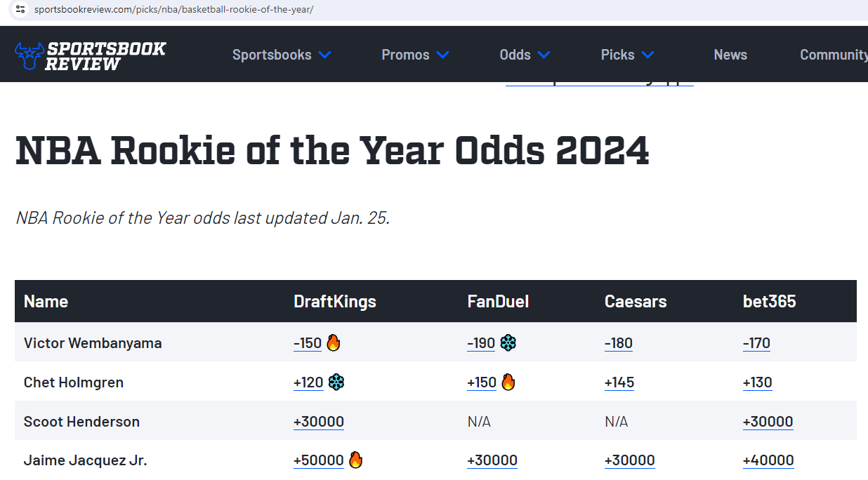Click the Sportsbook Review bull logo
868x480 pixels.
coord(91,55)
